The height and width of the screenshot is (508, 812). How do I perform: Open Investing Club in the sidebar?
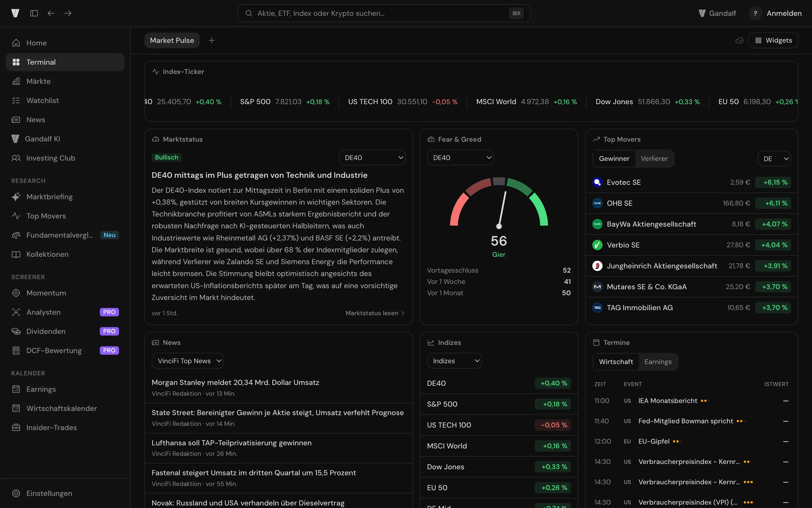coord(65,158)
